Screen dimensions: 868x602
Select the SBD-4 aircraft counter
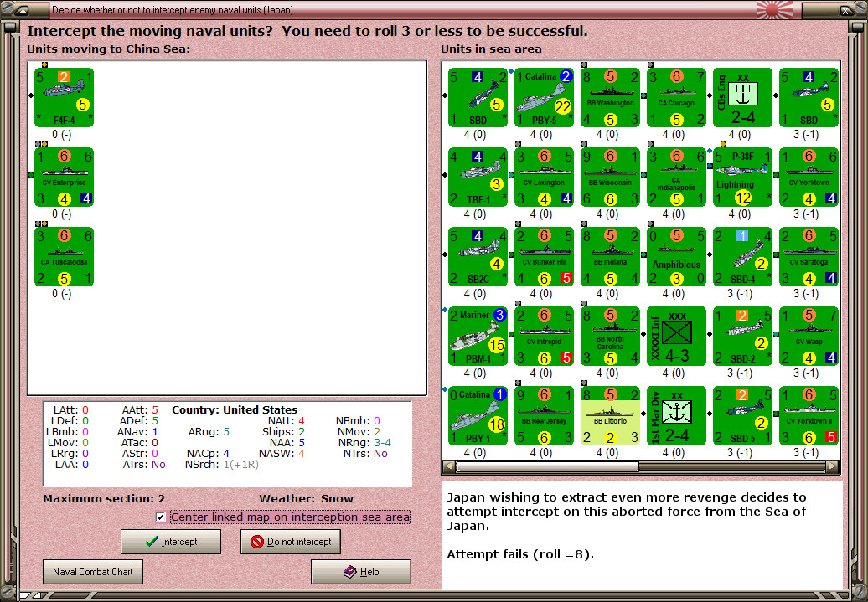(742, 257)
